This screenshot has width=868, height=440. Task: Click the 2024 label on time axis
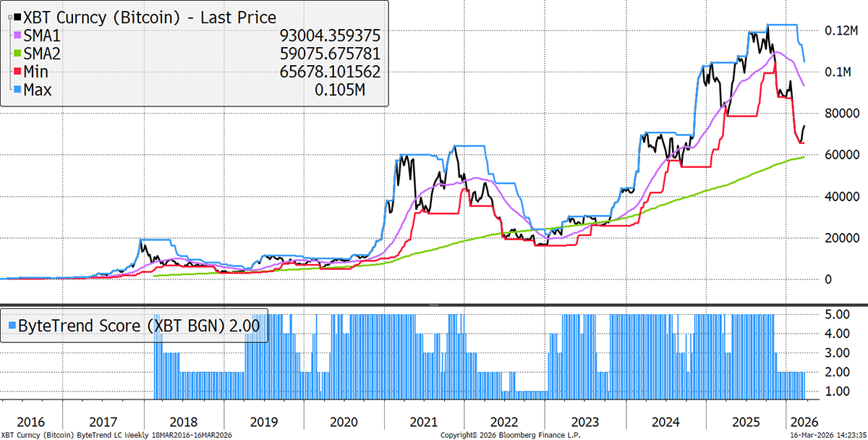[x=665, y=422]
